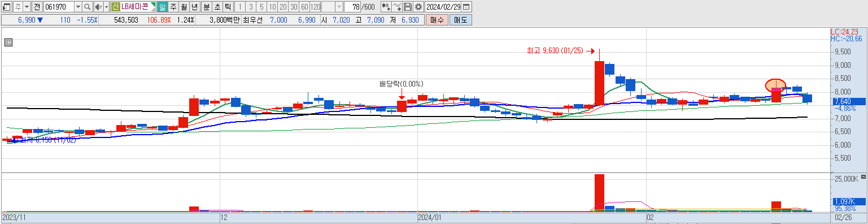Click the window layout icon at top-left
The image size is (868, 224).
click(7, 7)
